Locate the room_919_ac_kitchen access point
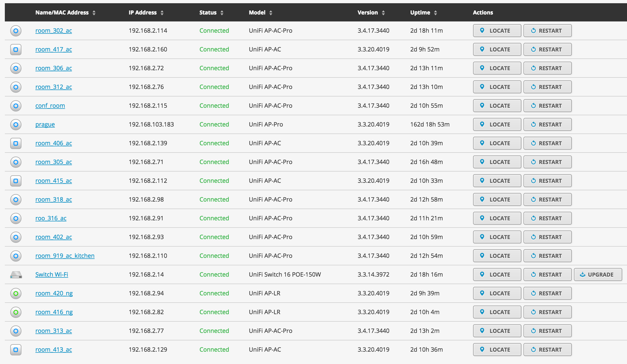This screenshot has height=364, width=627. pos(497,256)
